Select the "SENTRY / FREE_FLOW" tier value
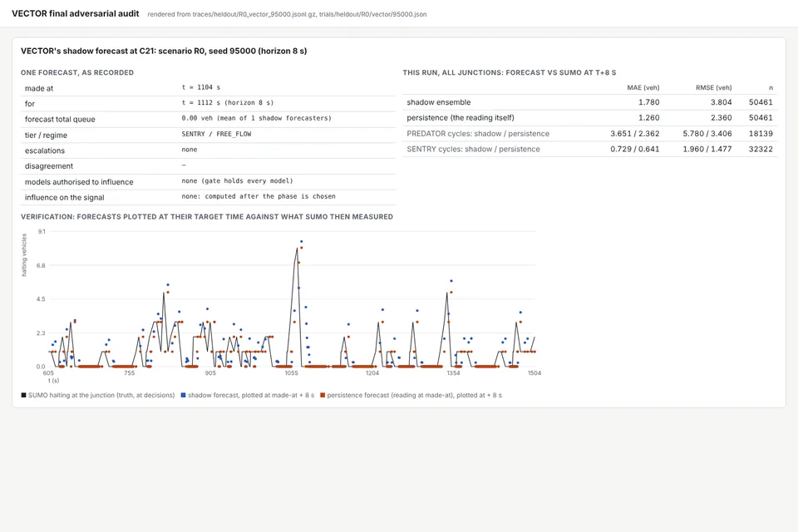Viewport: 798px width, 532px height. point(216,134)
